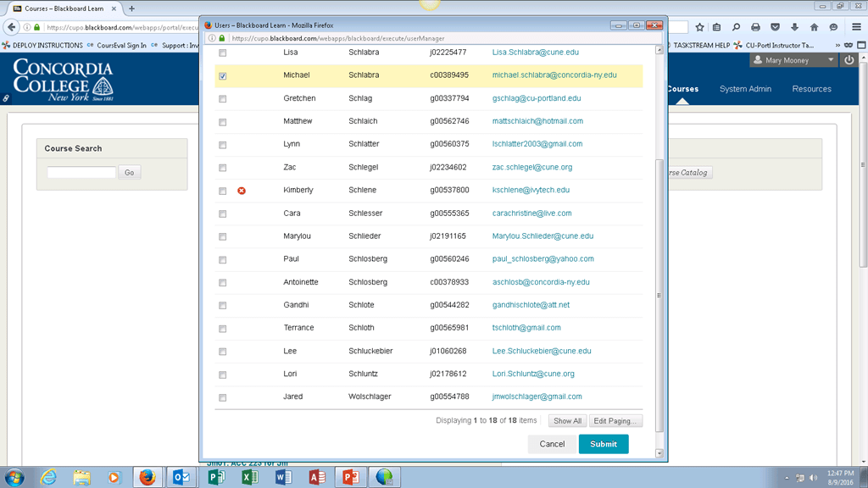
Task: Open Excel from the Windows taskbar
Action: [249, 478]
